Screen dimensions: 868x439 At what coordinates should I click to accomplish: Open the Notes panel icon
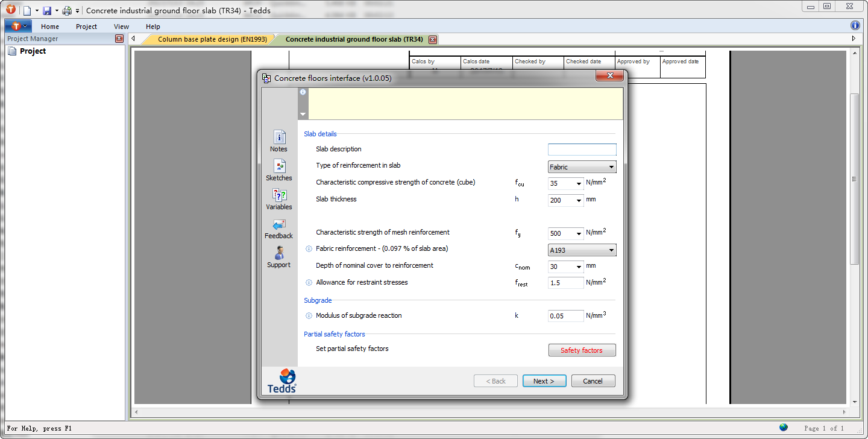tap(279, 137)
